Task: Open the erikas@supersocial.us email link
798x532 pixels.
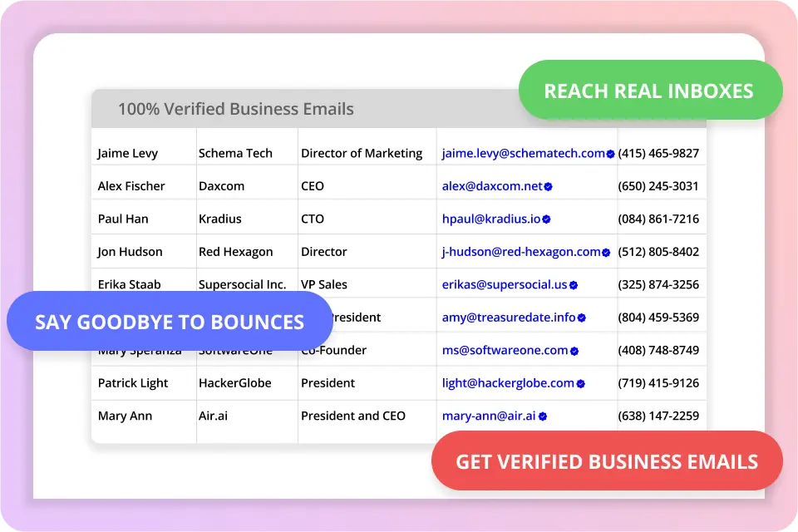Action: pos(505,284)
